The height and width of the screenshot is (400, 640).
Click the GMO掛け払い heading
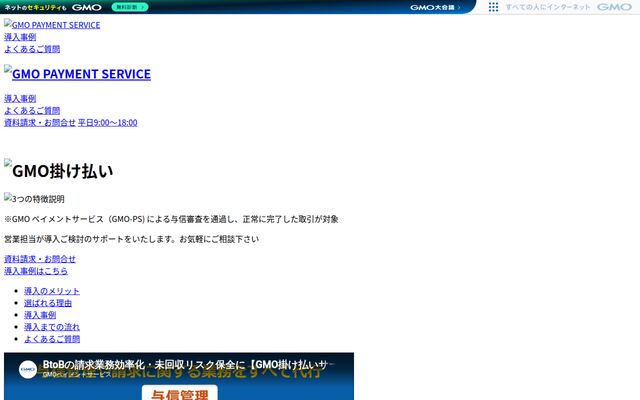point(58,170)
